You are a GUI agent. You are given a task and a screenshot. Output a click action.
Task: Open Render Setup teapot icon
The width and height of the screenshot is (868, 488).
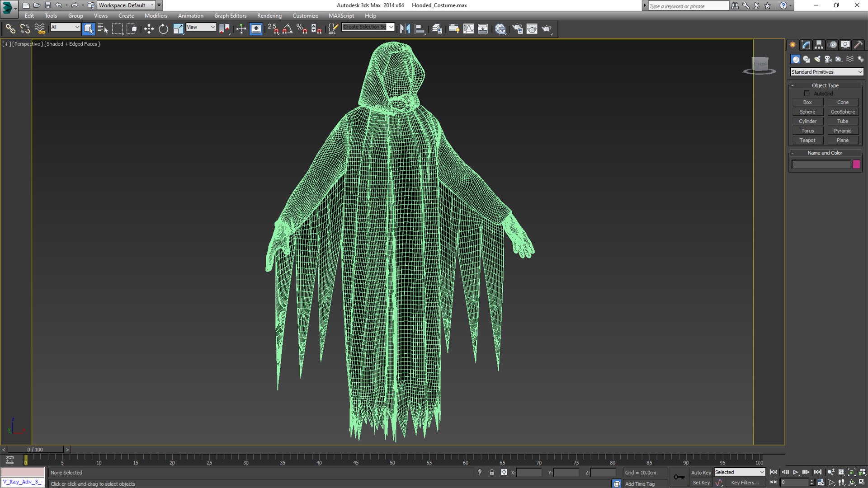[517, 29]
